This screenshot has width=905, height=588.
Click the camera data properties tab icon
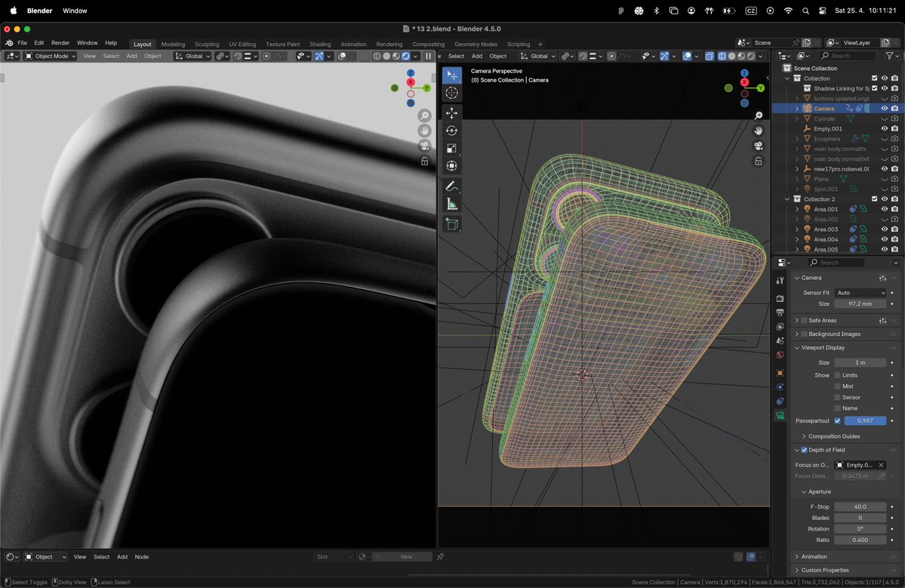click(780, 415)
